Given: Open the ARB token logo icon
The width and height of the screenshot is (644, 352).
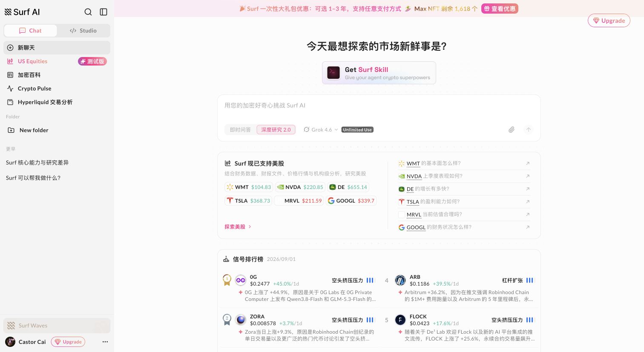Looking at the screenshot, I should (x=400, y=280).
